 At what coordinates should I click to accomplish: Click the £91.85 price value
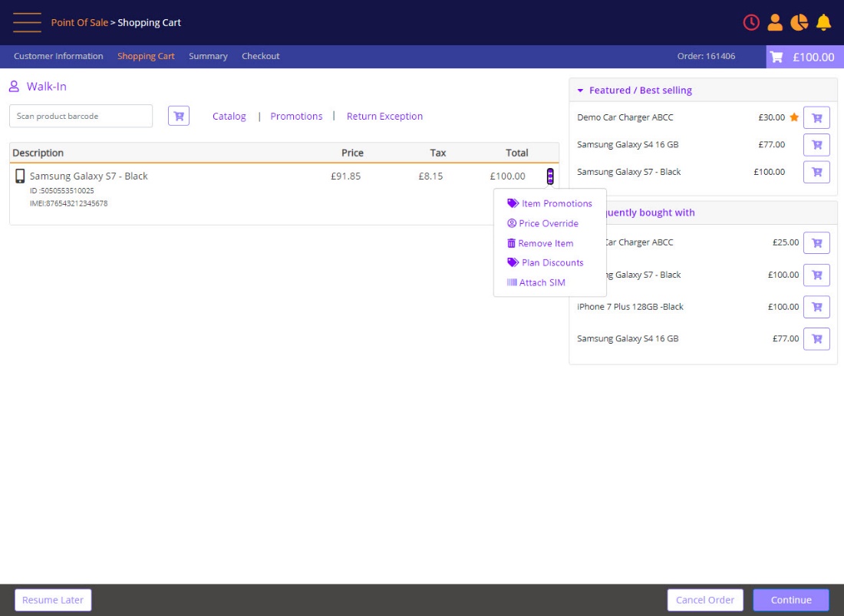[x=345, y=176]
